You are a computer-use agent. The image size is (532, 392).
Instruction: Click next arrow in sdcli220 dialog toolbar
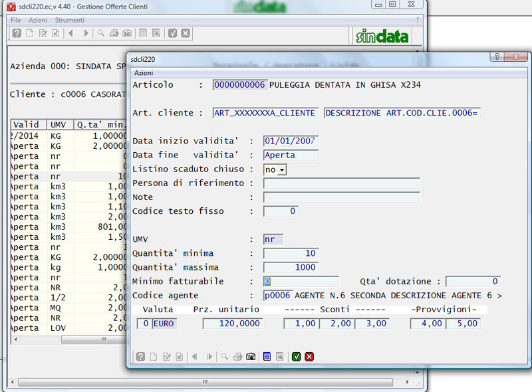(209, 357)
